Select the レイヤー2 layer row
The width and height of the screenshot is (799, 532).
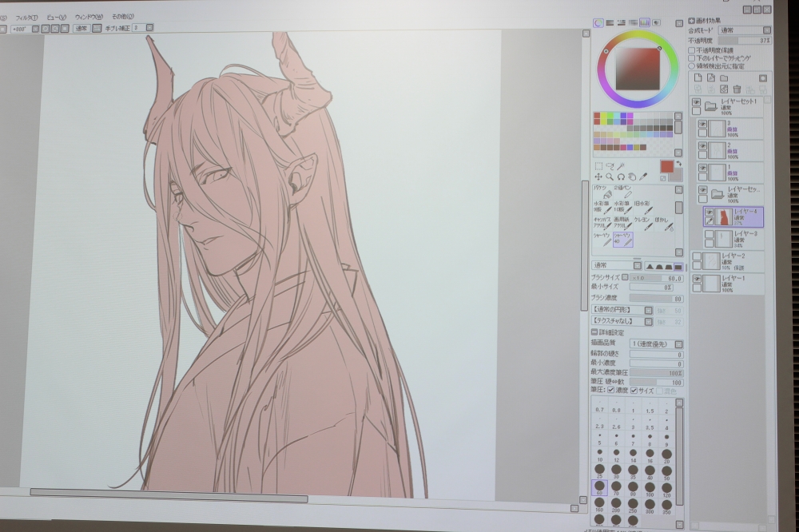[x=727, y=261]
